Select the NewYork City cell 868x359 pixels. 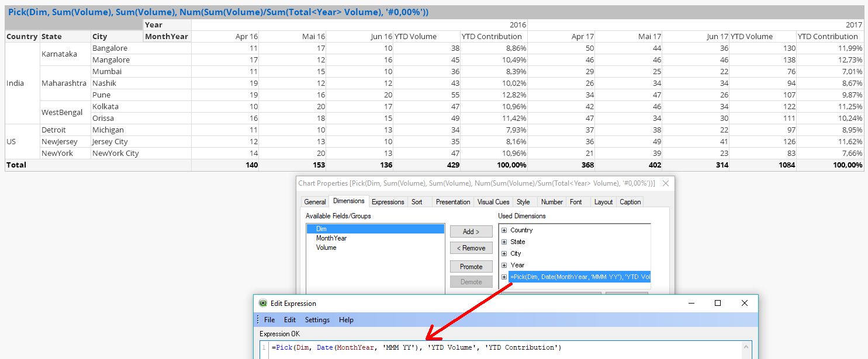pos(141,153)
